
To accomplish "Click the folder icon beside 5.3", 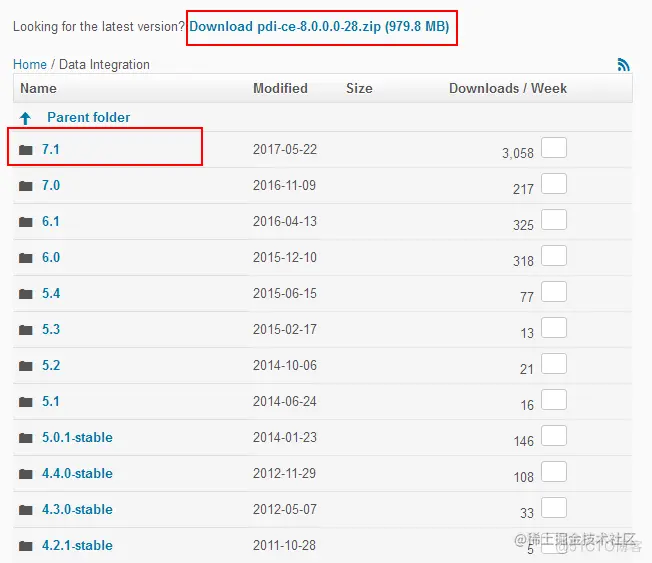I will (26, 330).
